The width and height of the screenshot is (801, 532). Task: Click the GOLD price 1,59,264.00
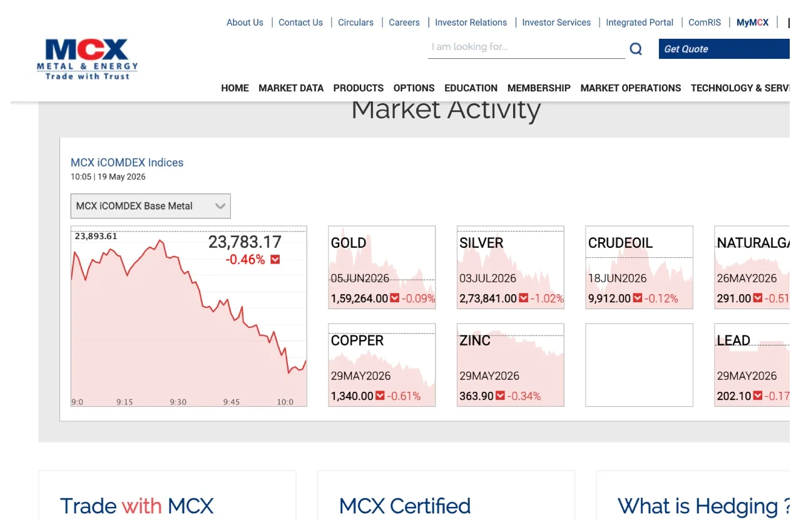pos(359,299)
